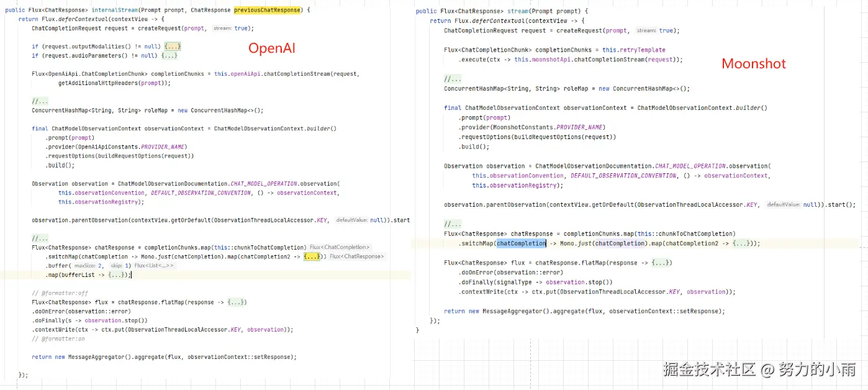This screenshot has height=390, width=868.
Task: Expand chatCompletion2 lambda fold in Moonshot code
Action: pyautogui.click(x=741, y=243)
